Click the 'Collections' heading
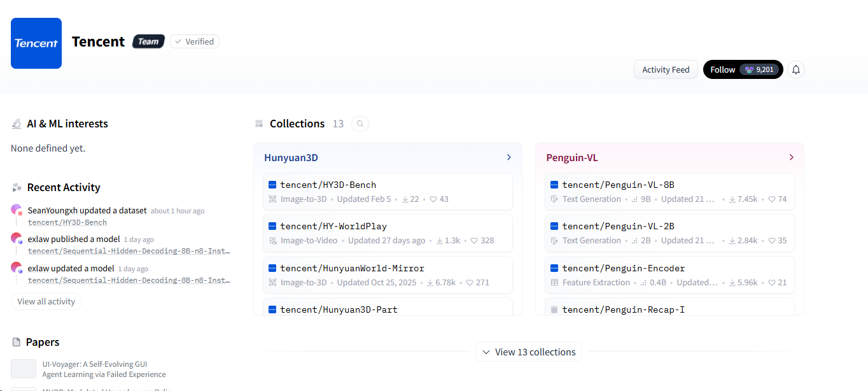The image size is (868, 391). click(297, 124)
